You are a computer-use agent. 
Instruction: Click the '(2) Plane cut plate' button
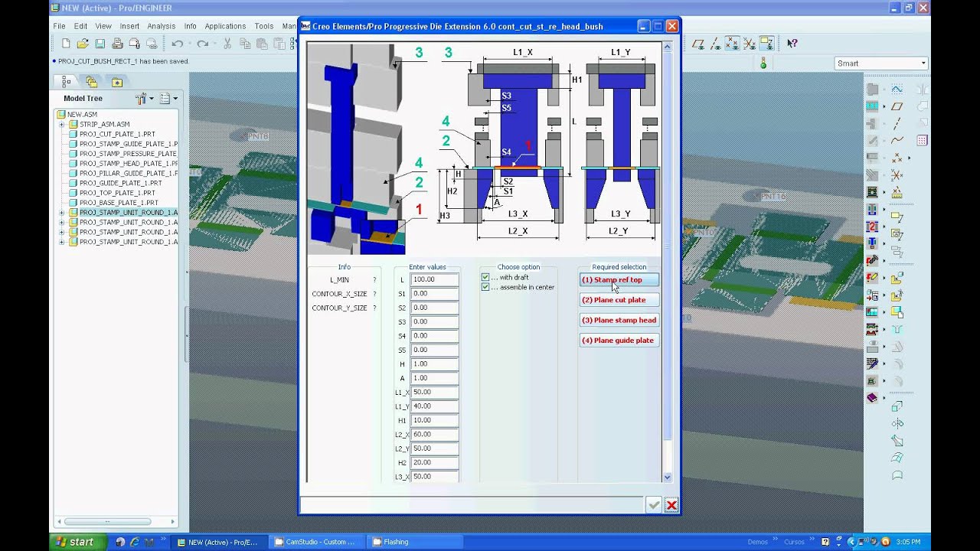(619, 300)
